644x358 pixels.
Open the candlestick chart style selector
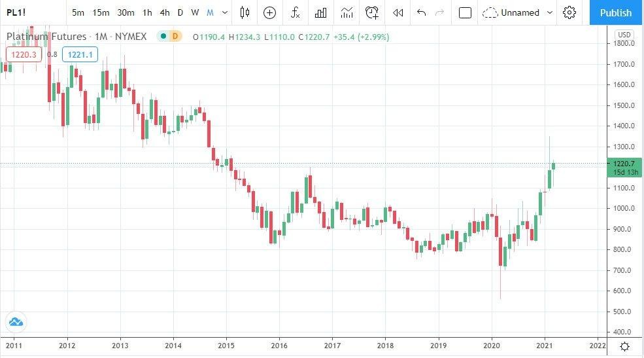pos(245,12)
